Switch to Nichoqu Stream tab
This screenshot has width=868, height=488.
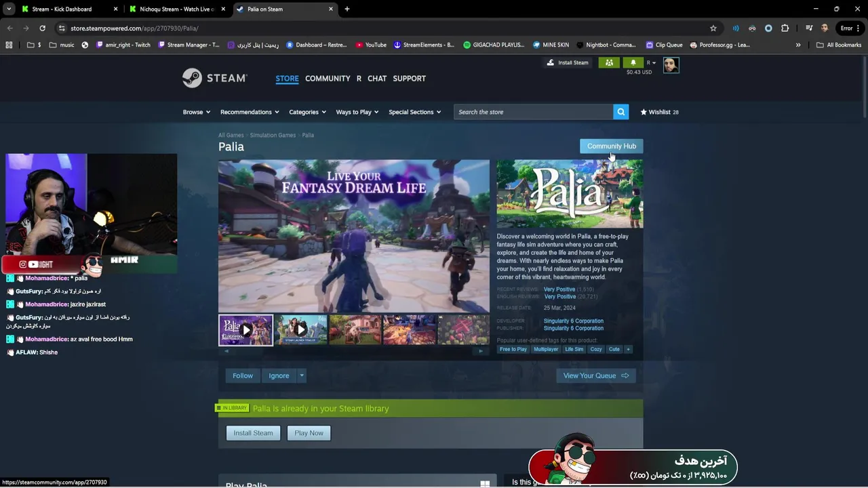(x=178, y=9)
